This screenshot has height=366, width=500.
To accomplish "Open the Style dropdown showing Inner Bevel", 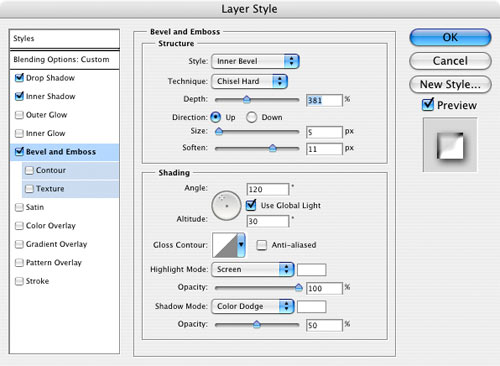I will [255, 61].
